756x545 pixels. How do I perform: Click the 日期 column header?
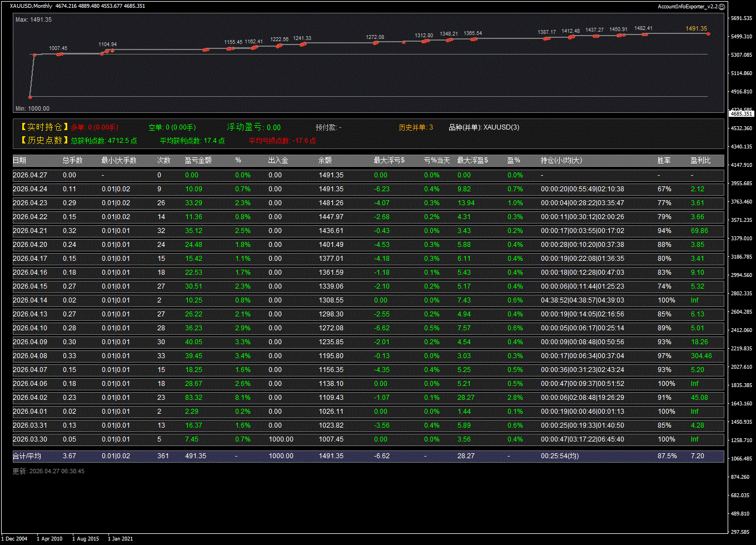[x=19, y=160]
